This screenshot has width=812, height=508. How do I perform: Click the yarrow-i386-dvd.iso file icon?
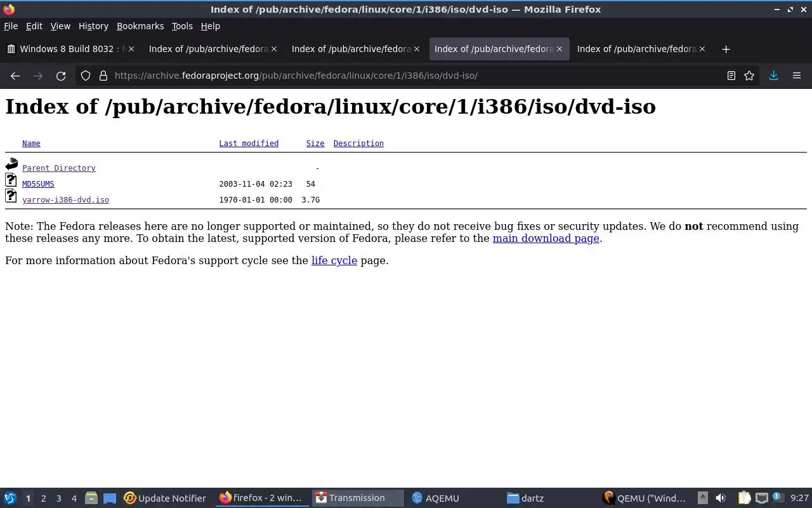coord(11,196)
